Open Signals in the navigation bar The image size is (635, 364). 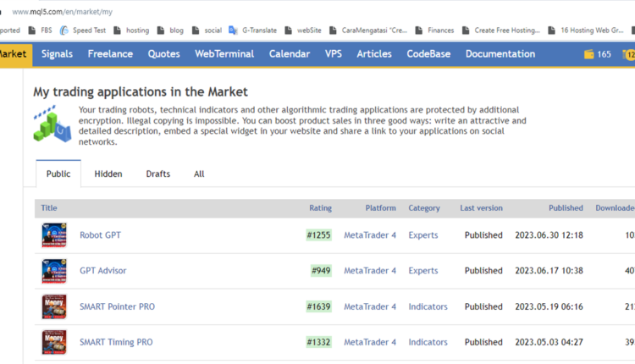57,54
